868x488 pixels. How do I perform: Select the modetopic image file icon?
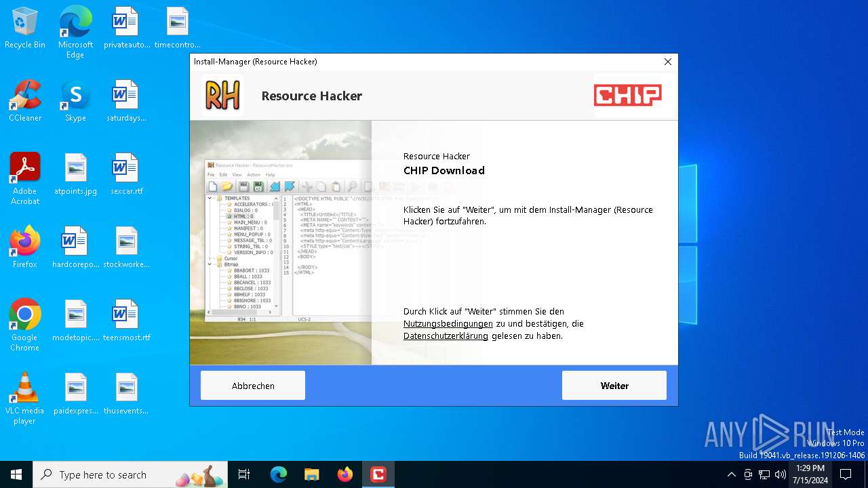pyautogui.click(x=75, y=321)
